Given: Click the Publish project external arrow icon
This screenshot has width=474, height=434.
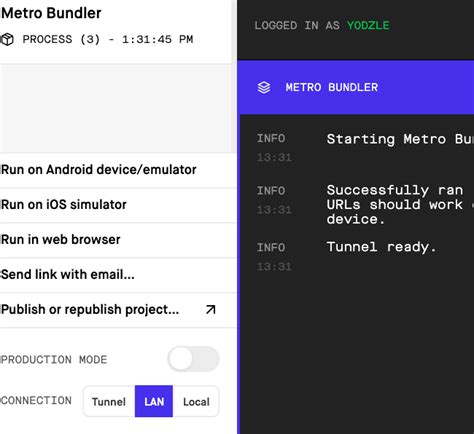Looking at the screenshot, I should (211, 310).
